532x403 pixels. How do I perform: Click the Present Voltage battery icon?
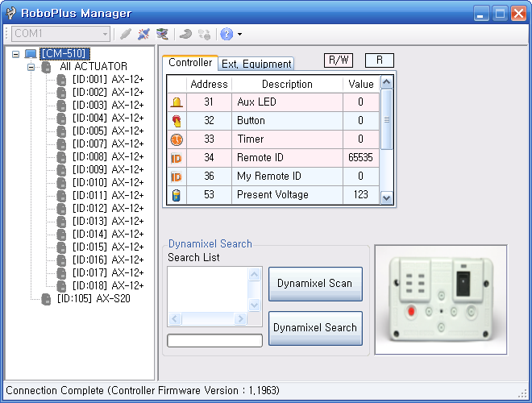[177, 195]
